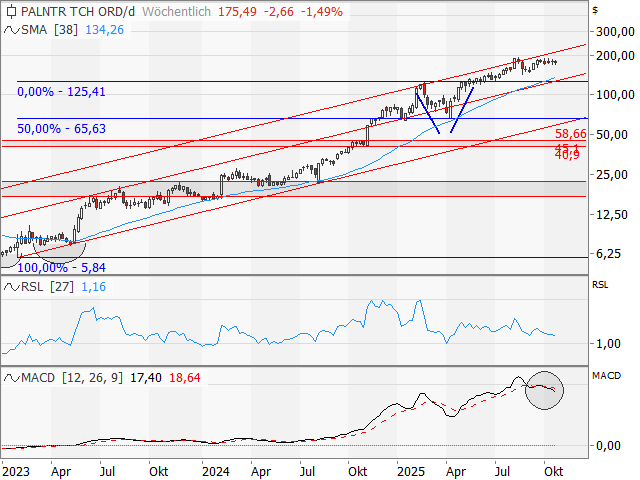Click the 2025 marker on time axis
640x480 pixels.
409,468
